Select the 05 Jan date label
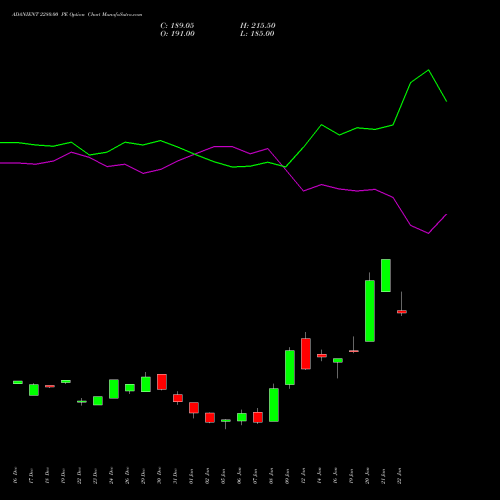500x500 pixels. click(223, 476)
